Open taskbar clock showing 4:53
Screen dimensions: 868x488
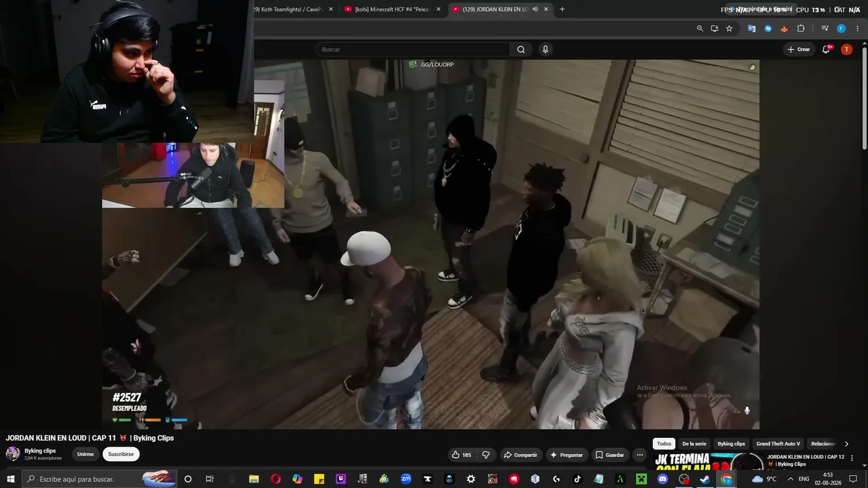tap(828, 479)
